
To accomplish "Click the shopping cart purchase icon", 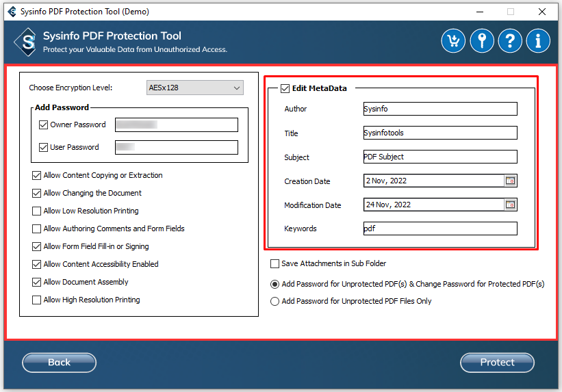I will 452,41.
